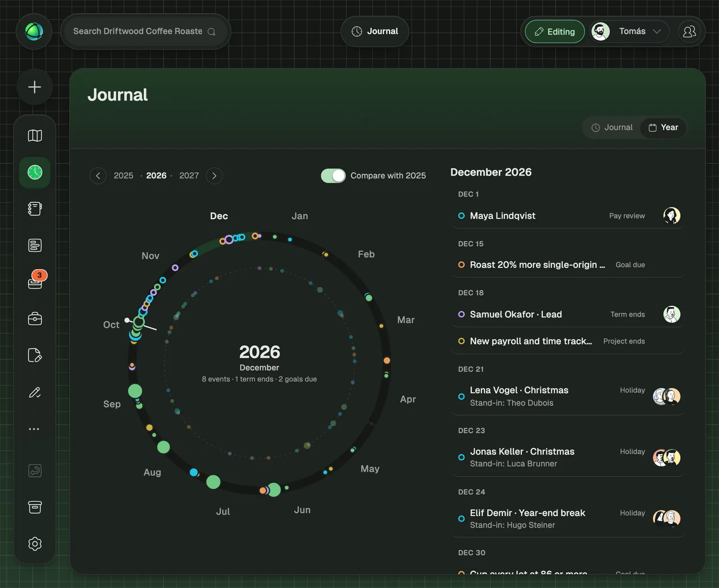Select Sep label on year wheel
This screenshot has width=719, height=588.
click(x=112, y=404)
